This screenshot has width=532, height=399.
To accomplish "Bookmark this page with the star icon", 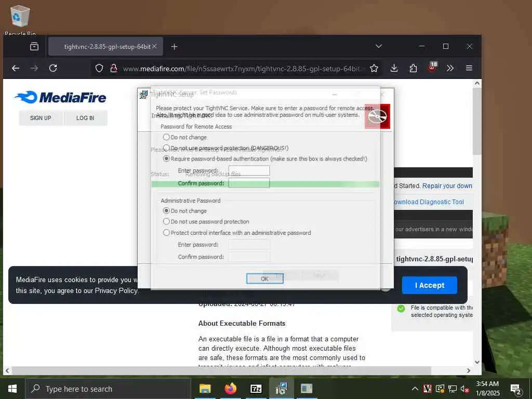I will pos(374,69).
